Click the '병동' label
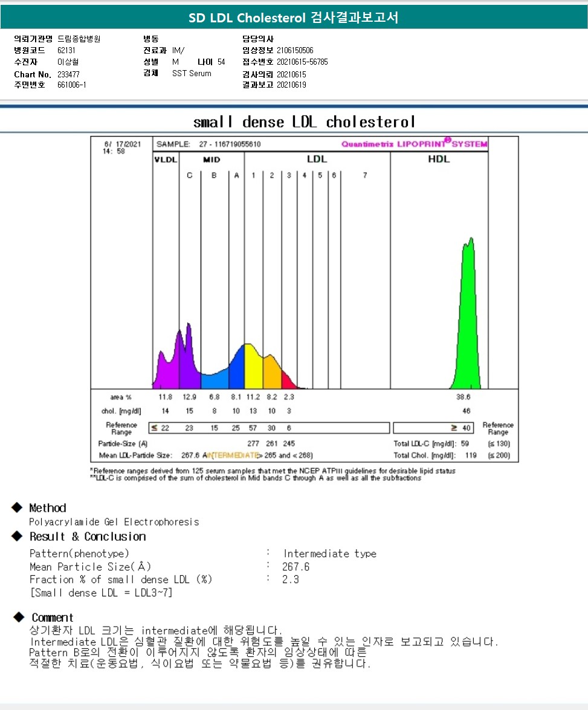588x710 pixels. coord(151,39)
